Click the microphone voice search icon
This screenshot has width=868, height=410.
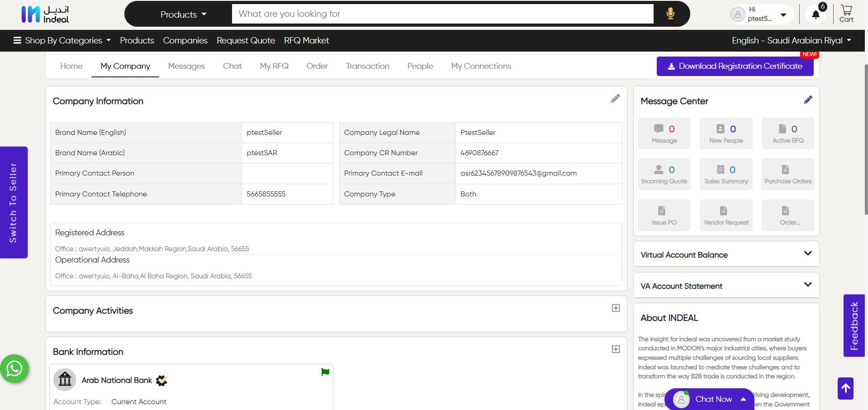pyautogui.click(x=670, y=14)
